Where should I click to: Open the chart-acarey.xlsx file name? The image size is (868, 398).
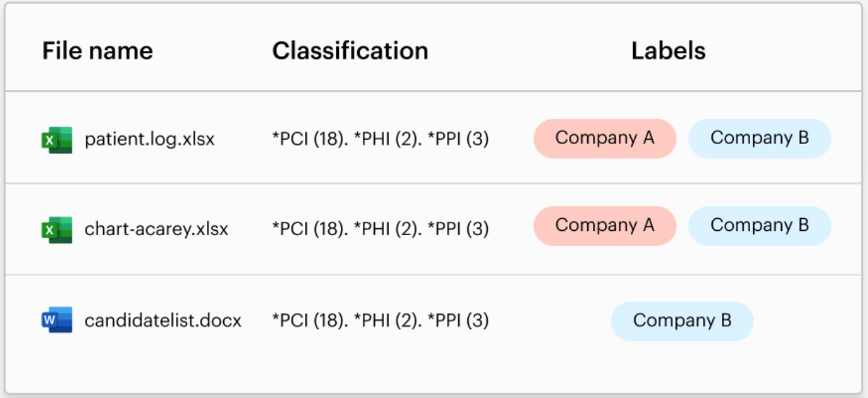point(156,229)
